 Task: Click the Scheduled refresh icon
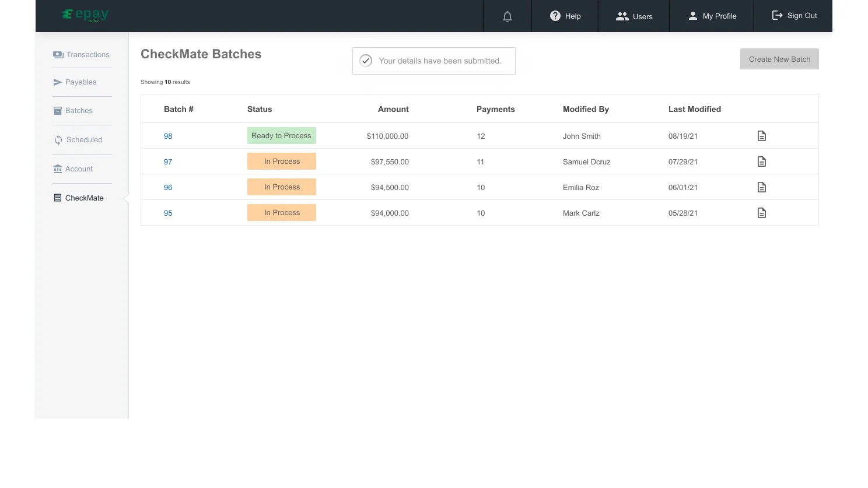(58, 140)
